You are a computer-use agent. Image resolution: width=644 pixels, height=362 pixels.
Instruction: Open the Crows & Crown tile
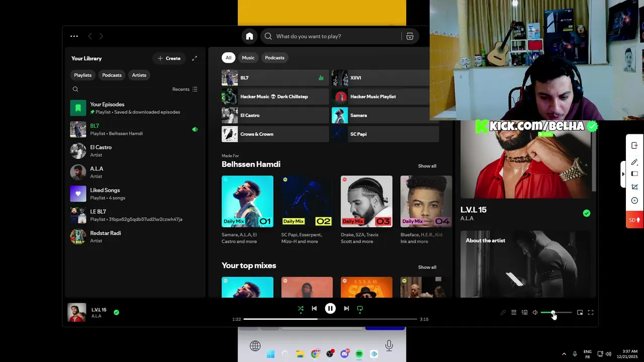[x=275, y=134]
